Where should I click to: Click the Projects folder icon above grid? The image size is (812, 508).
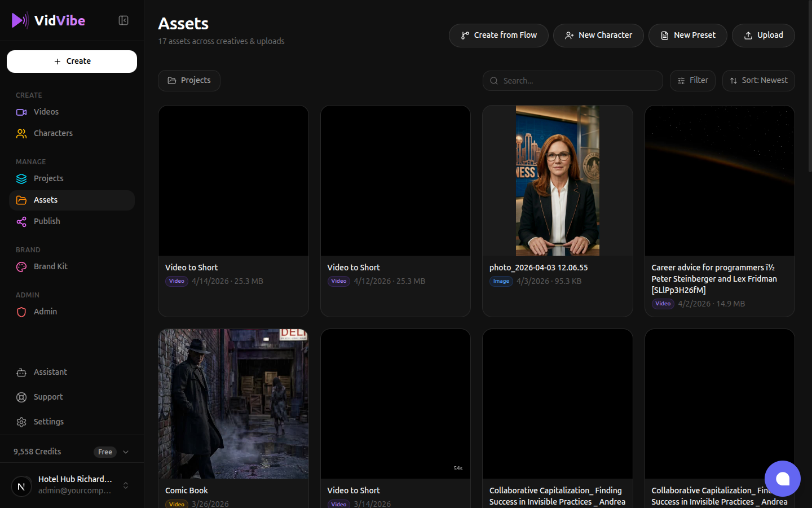click(172, 81)
